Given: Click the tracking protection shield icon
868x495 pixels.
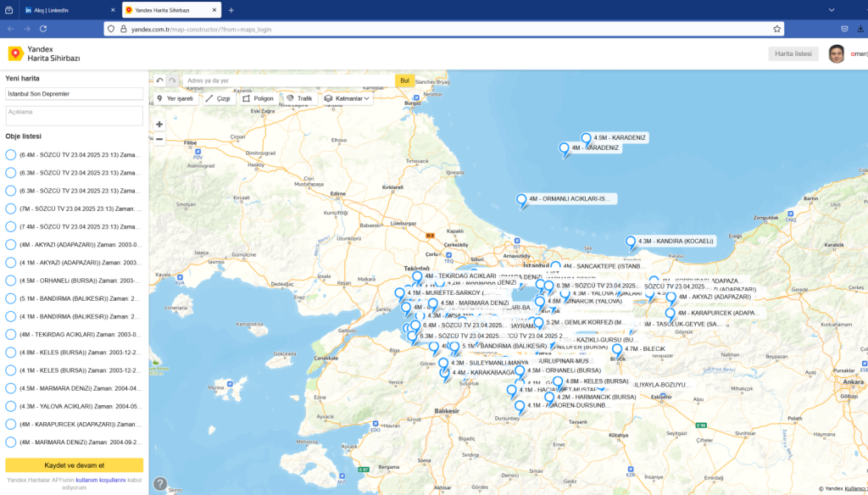Looking at the screenshot, I should (x=111, y=29).
